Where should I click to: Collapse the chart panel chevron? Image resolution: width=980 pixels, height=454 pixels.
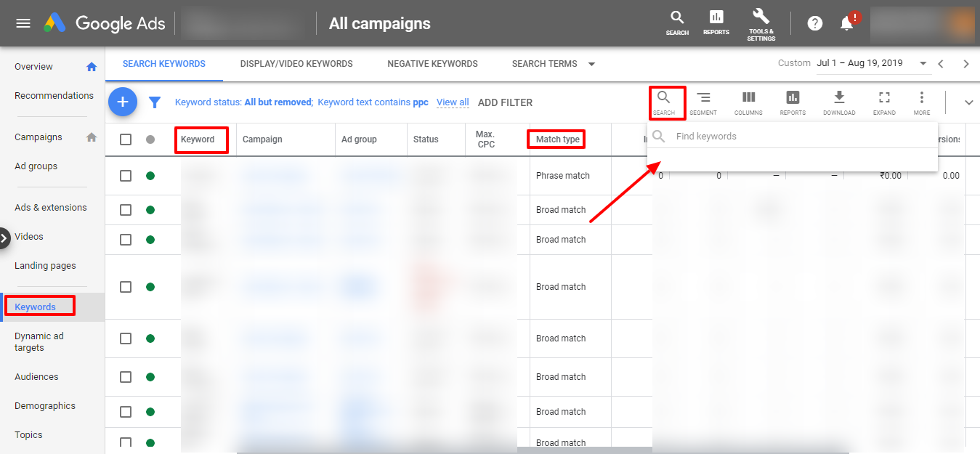click(968, 102)
